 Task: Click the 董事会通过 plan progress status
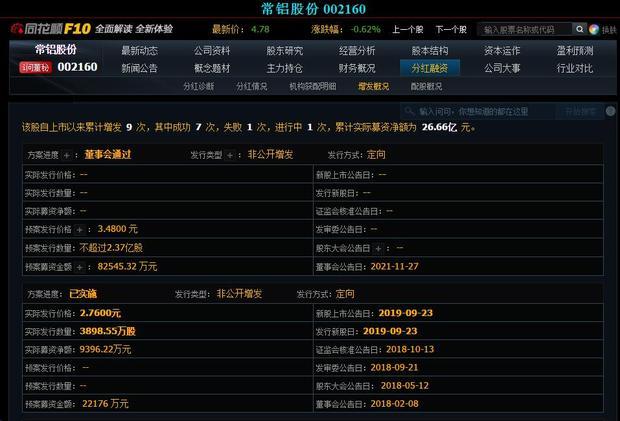[108, 155]
